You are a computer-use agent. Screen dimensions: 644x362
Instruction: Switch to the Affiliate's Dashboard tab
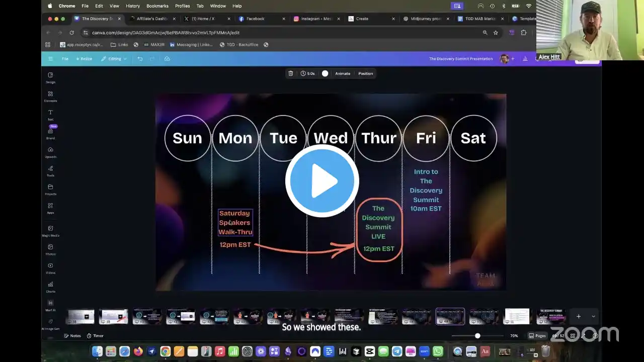coord(152,19)
